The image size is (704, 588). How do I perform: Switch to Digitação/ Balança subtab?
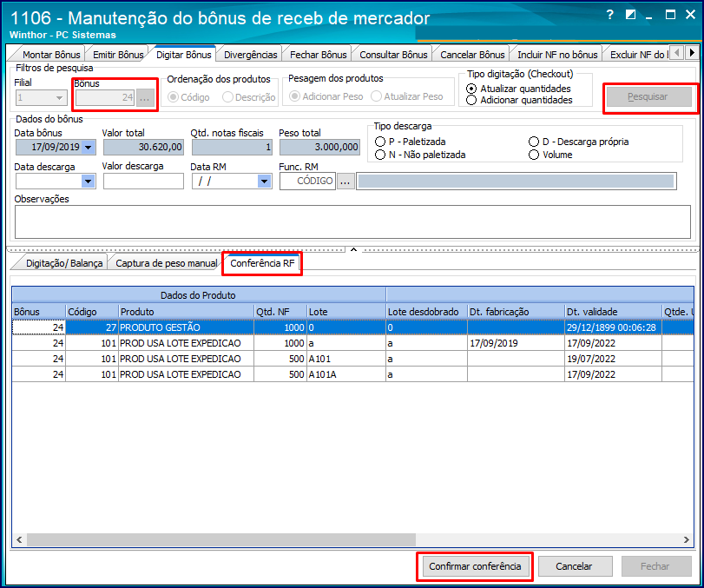(64, 263)
